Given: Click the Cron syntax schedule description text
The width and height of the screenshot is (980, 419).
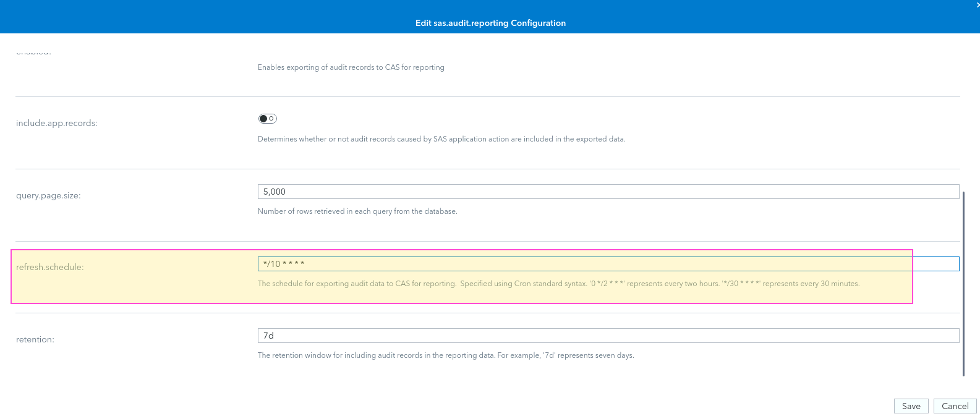Looking at the screenshot, I should click(558, 284).
